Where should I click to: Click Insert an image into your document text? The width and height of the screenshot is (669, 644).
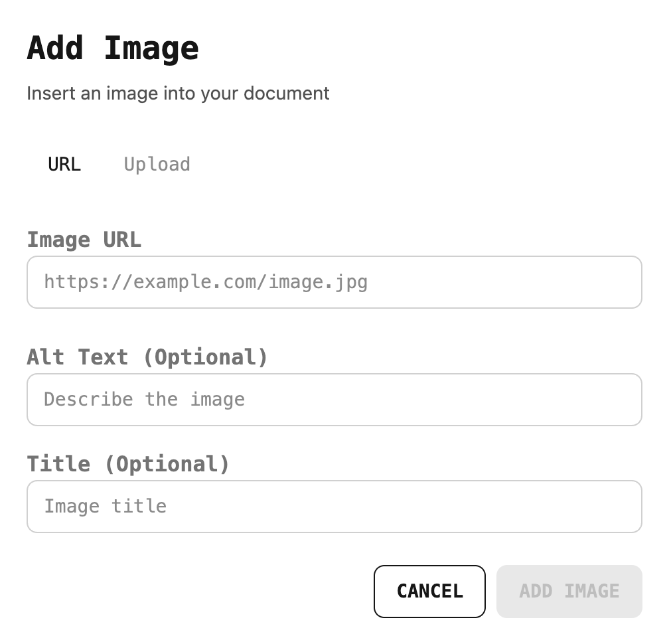(178, 93)
